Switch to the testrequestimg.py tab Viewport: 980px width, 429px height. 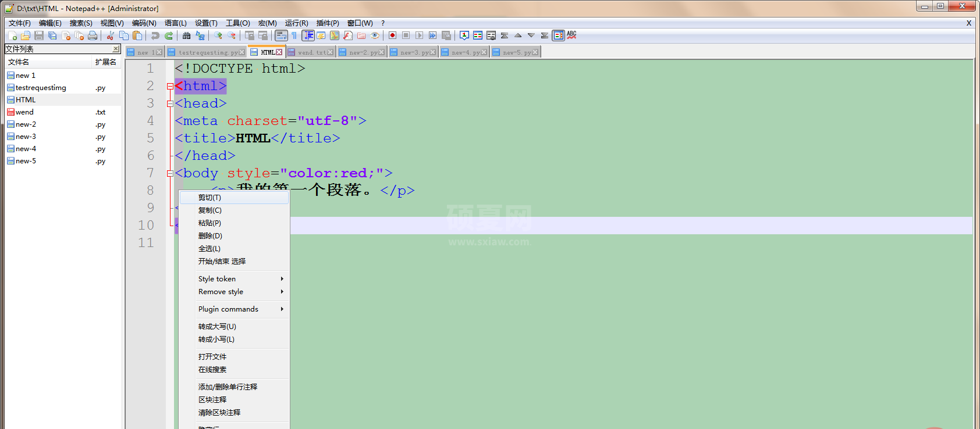(x=208, y=52)
